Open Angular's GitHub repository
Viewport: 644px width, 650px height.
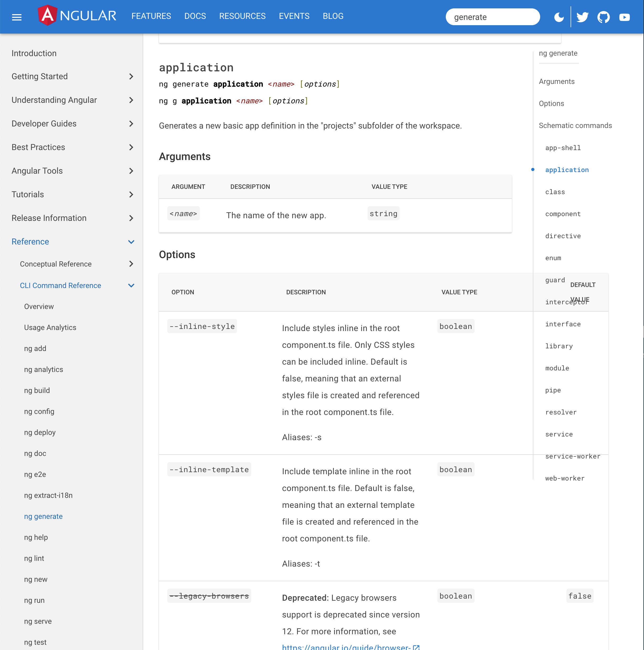603,17
